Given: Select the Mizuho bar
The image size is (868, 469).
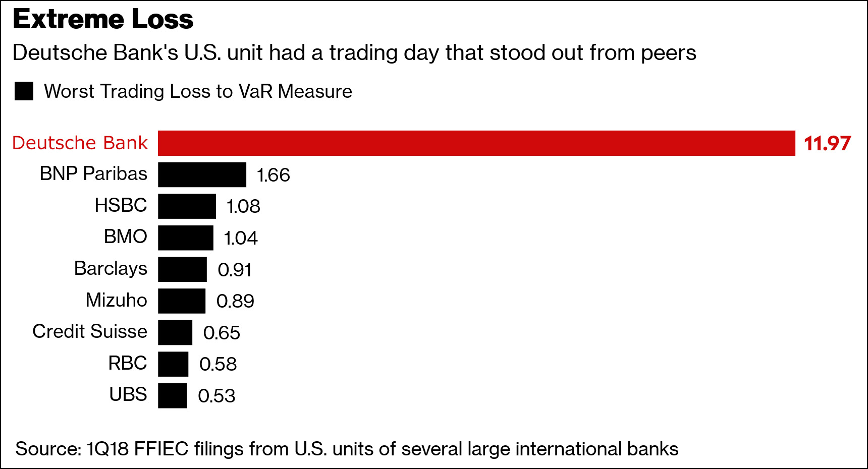Looking at the screenshot, I should 181,301.
